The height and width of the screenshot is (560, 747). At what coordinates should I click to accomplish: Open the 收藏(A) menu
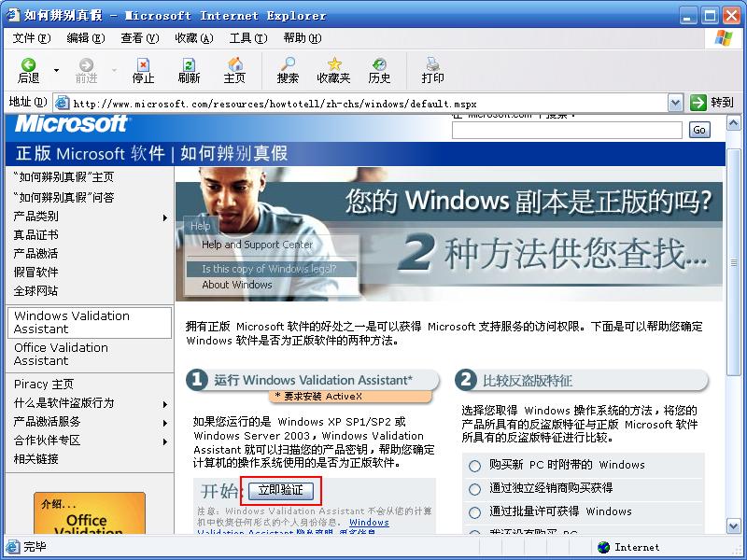click(194, 38)
